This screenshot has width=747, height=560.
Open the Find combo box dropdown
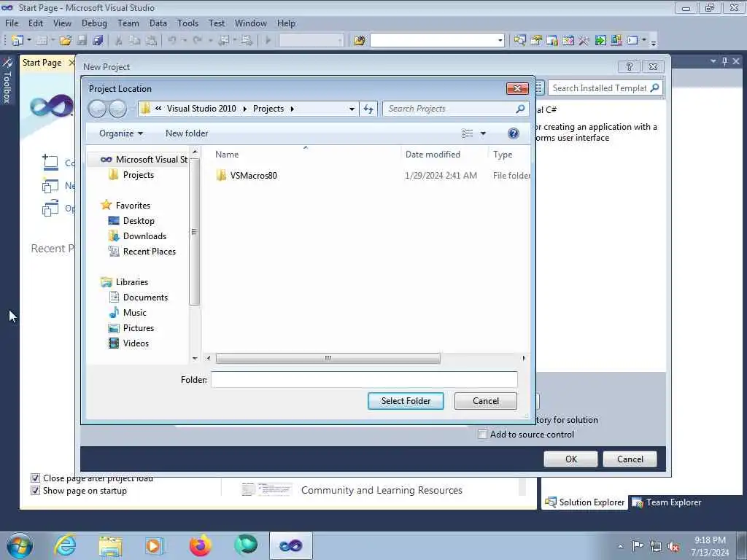coord(500,41)
